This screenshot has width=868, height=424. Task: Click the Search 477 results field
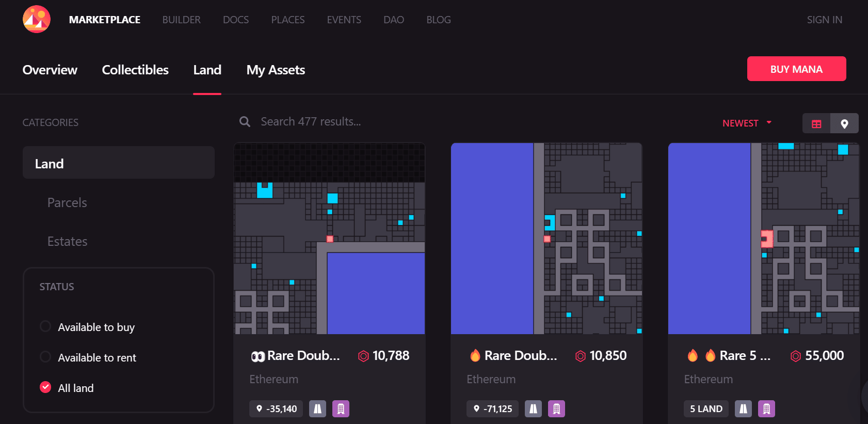pyautogui.click(x=464, y=122)
